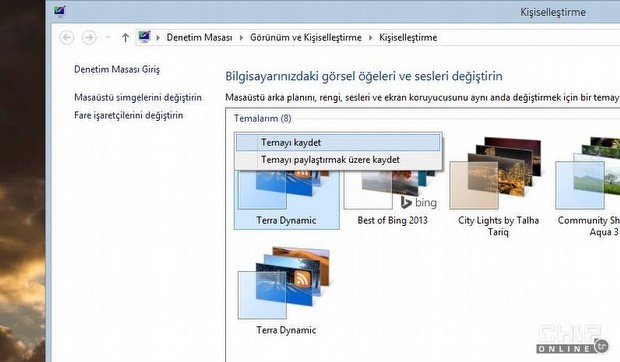Select the second-row Terra Dynamic theme
The image size is (620, 362).
pyautogui.click(x=286, y=291)
